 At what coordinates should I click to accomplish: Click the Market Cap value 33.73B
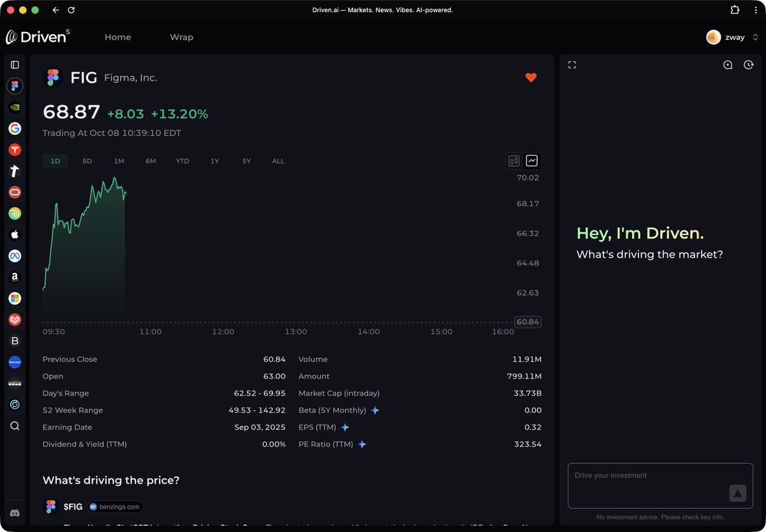pos(527,394)
